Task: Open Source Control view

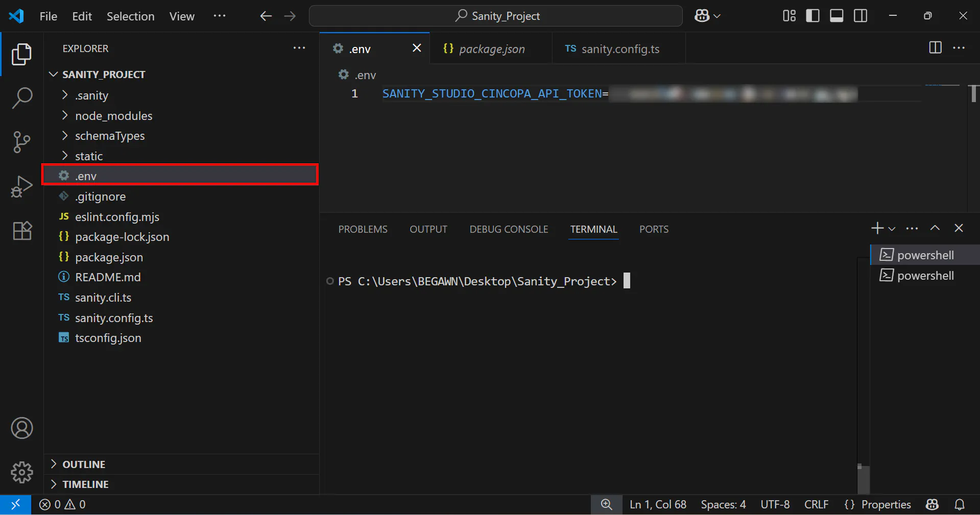Action: pos(21,142)
